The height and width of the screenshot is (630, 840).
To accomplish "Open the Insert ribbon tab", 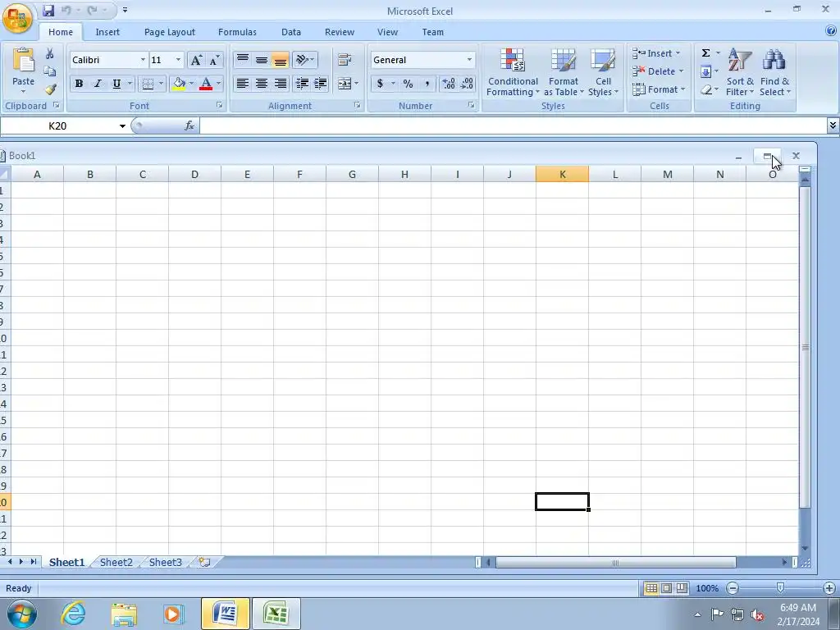I will (x=107, y=32).
